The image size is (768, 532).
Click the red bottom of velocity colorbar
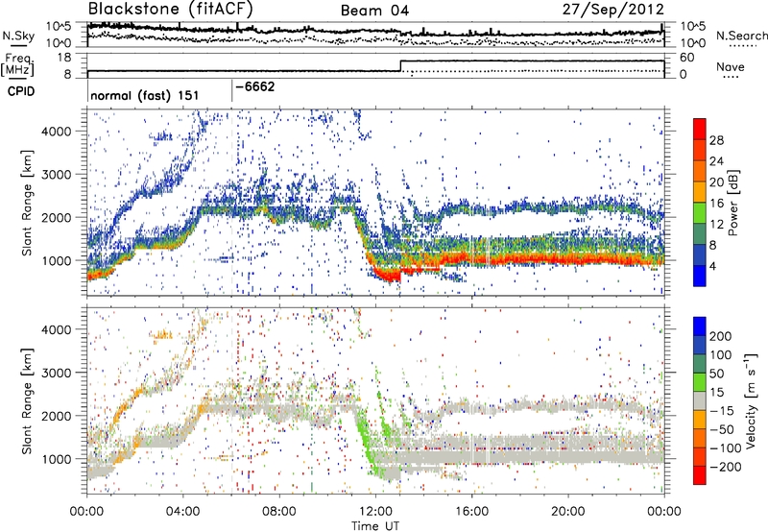700,475
